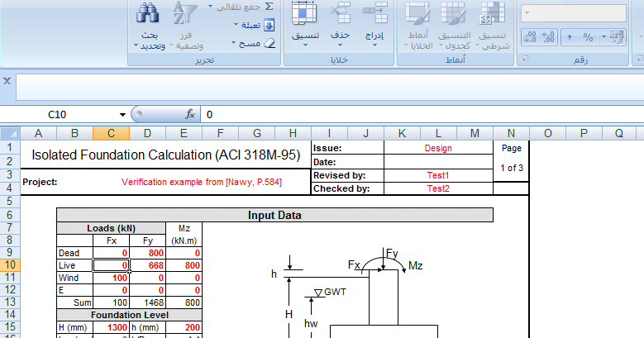Select the 'Checked by:' label cell
Screen dimensions: 644x338
[x=347, y=188]
